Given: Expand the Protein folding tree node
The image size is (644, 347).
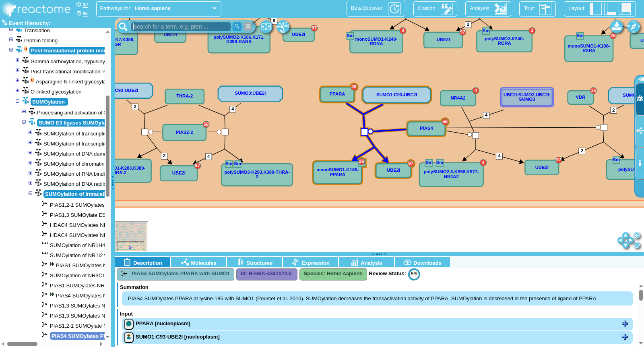Looking at the screenshot, I should pyautogui.click(x=11, y=39).
